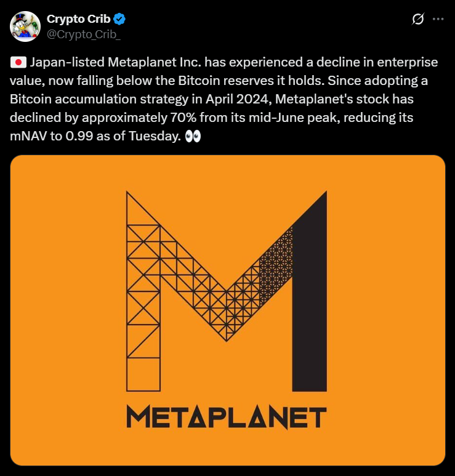Open the three-dot more options menu
The height and width of the screenshot is (476, 455).
438,19
